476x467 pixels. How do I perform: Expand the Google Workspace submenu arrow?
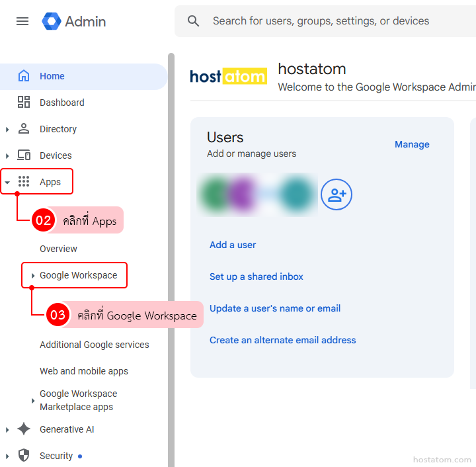[33, 275]
